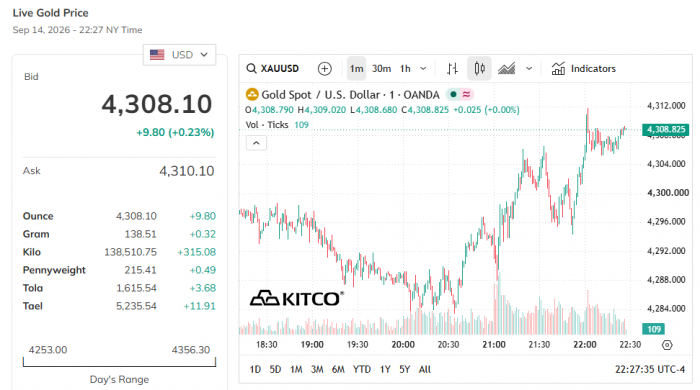Click the day's high value 4356.30
This screenshot has height=390, width=700.
click(x=191, y=350)
